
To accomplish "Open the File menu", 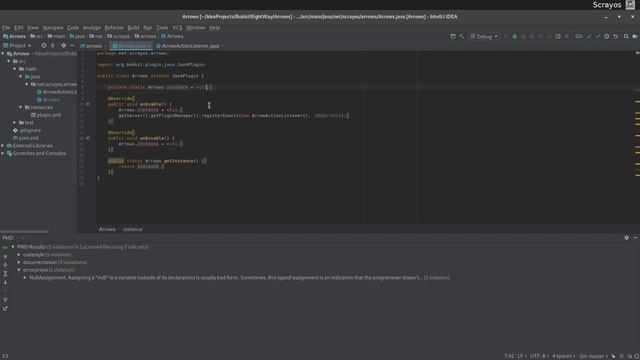I will click(6, 28).
